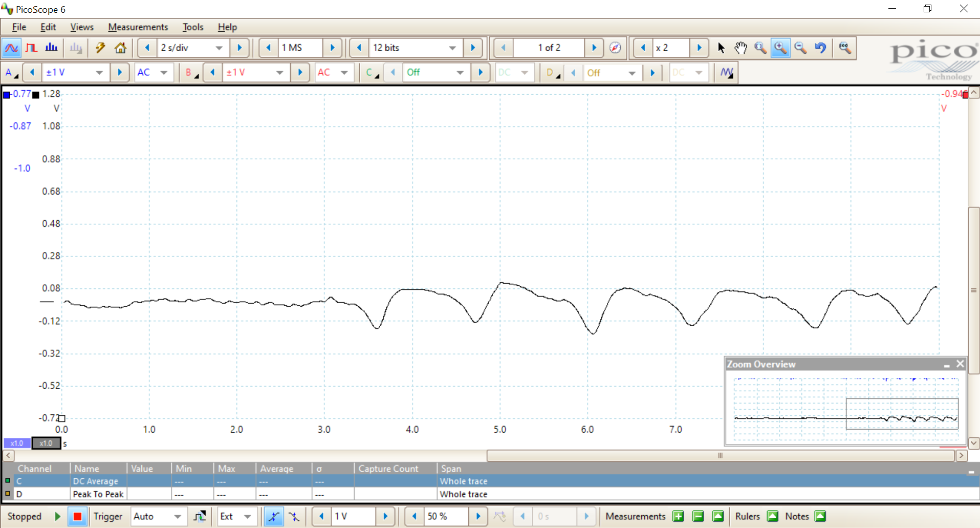Viewport: 980px width, 528px height.
Task: Select the zoom-in tool
Action: pos(780,48)
